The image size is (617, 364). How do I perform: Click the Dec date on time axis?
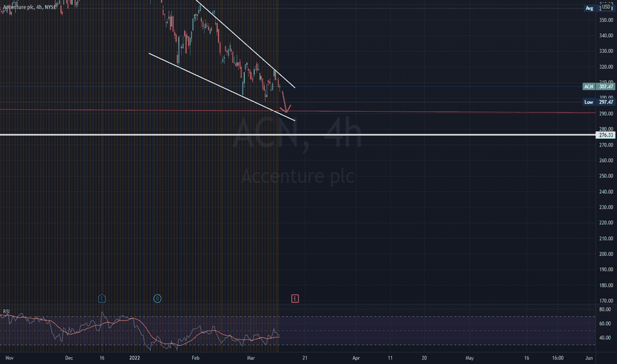pyautogui.click(x=69, y=358)
